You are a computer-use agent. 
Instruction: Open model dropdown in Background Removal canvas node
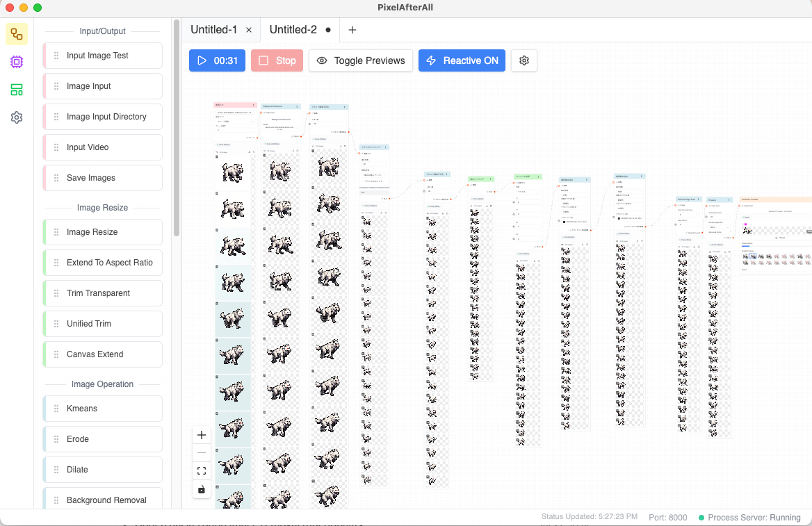[x=281, y=129]
